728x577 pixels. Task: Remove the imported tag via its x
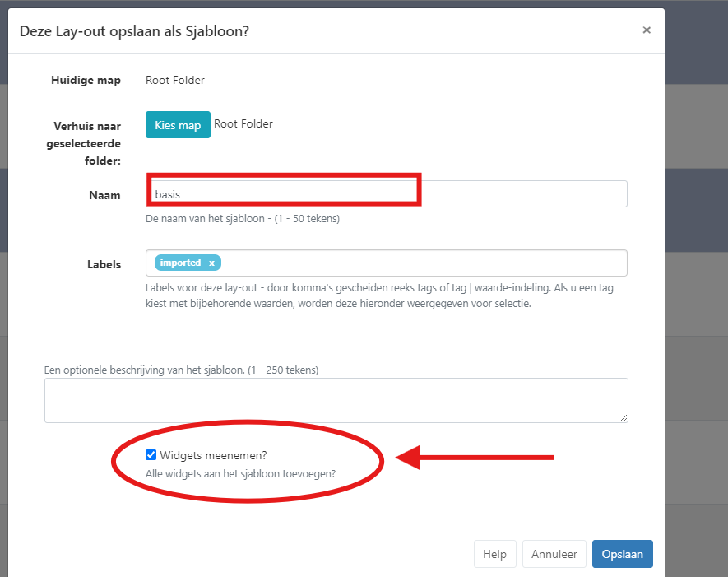click(x=211, y=263)
